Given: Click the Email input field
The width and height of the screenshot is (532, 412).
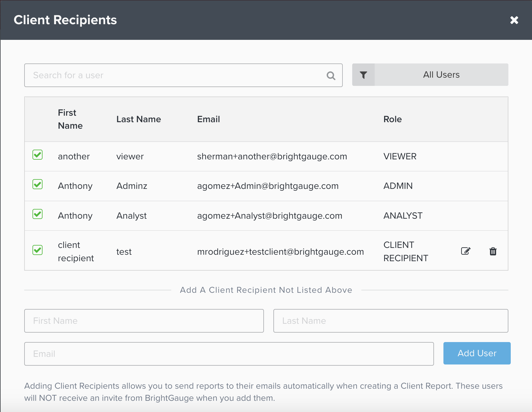Looking at the screenshot, I should [229, 354].
